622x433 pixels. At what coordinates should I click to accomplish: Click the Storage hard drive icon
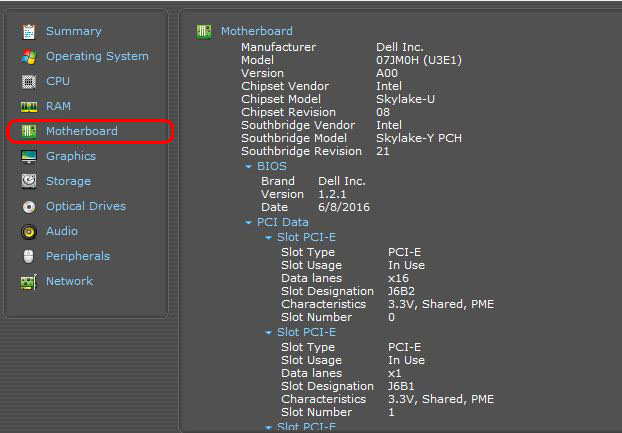(x=29, y=181)
